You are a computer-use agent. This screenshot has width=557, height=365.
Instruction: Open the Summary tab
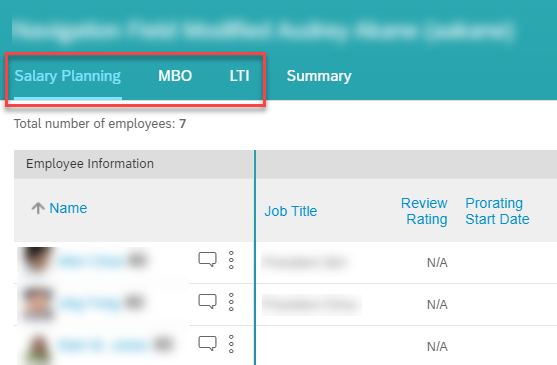[319, 76]
